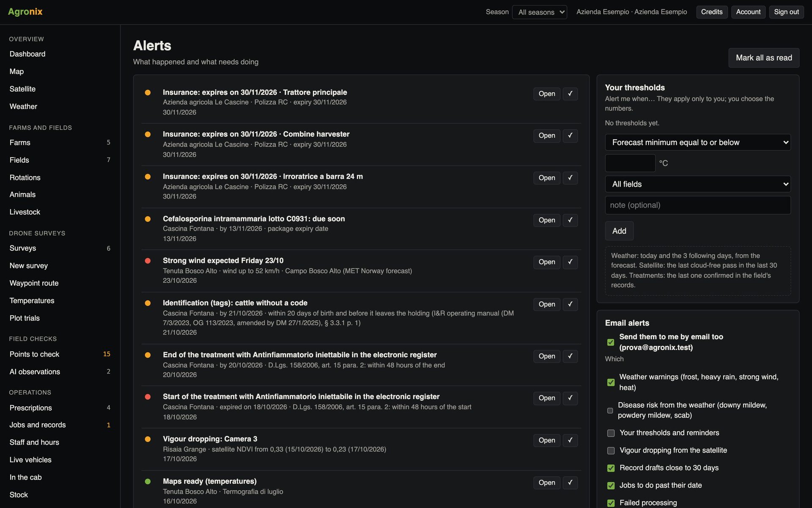Open the All fields dropdown
The height and width of the screenshot is (508, 812).
pyautogui.click(x=698, y=184)
